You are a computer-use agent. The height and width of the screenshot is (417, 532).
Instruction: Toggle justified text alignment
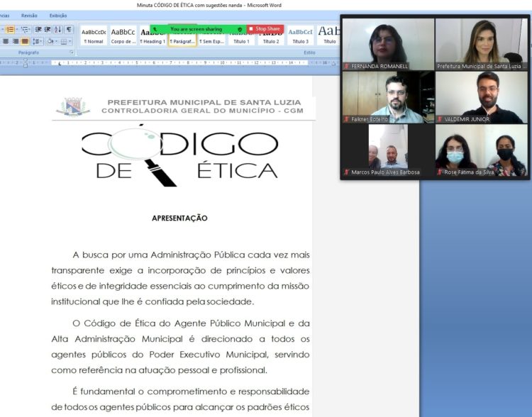click(25, 41)
